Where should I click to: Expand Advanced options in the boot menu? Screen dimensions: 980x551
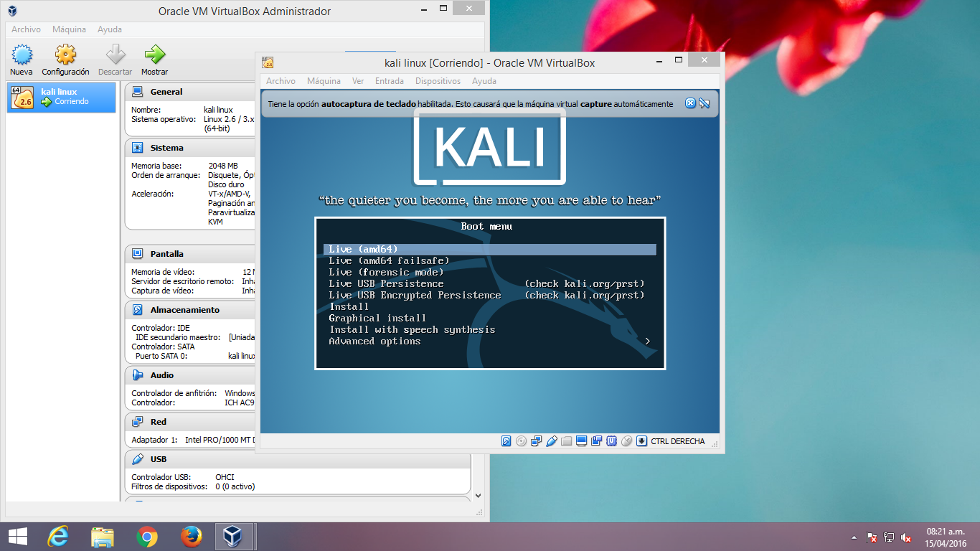[x=373, y=341]
